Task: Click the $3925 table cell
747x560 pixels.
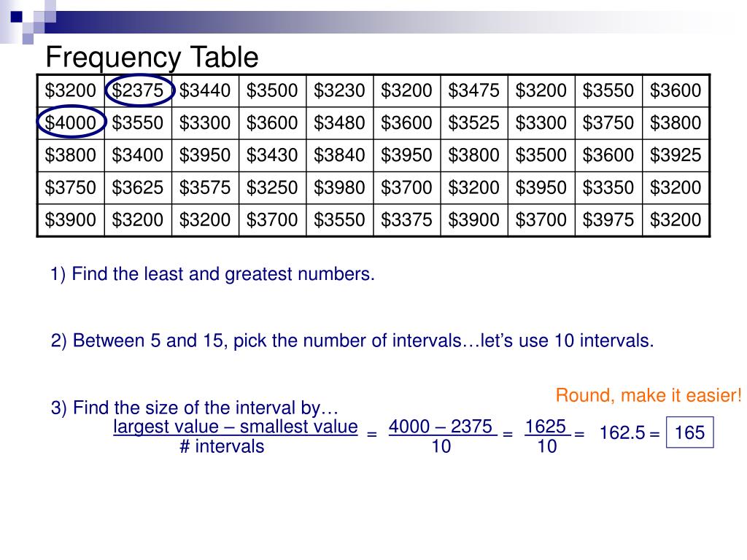Action: [x=676, y=155]
